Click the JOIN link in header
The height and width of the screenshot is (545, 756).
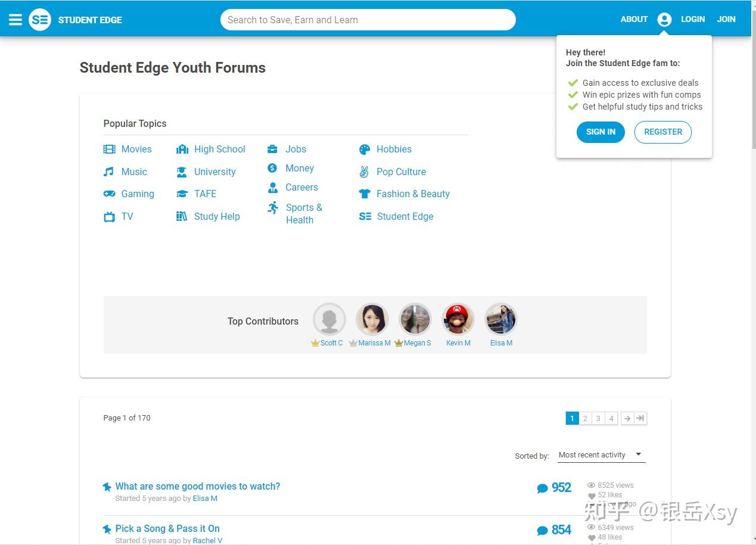click(726, 20)
